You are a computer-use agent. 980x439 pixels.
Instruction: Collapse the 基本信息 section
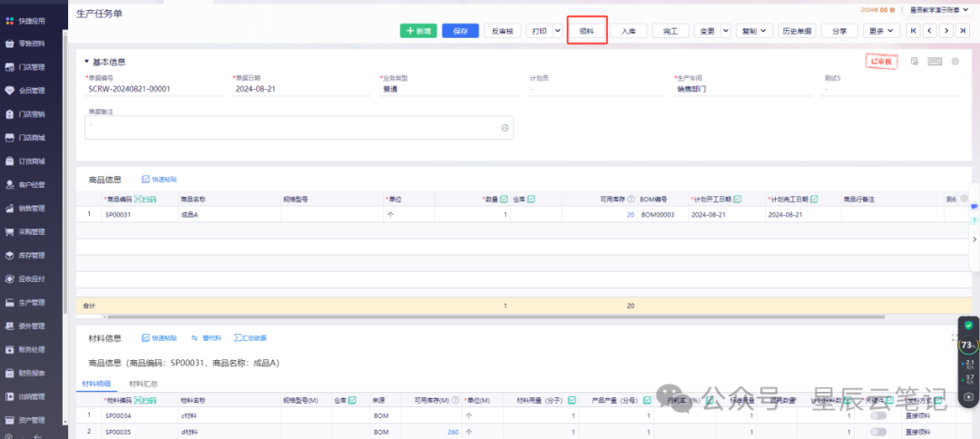click(87, 62)
